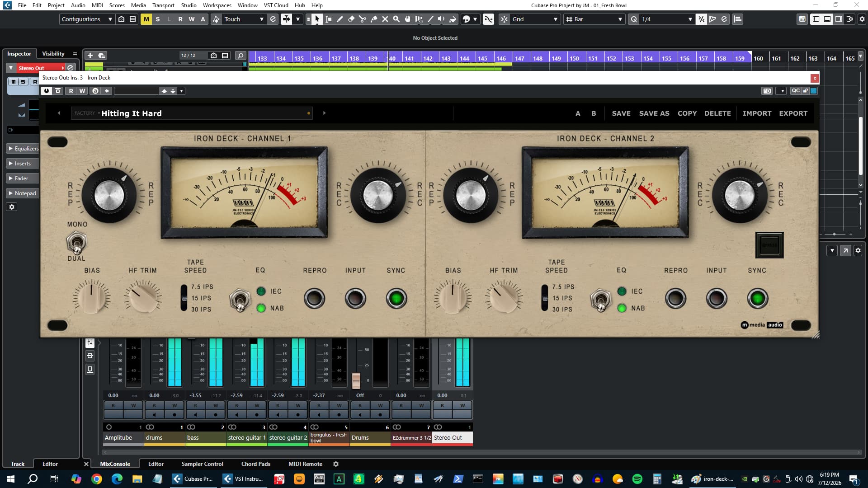Toggle Channel 2 INPUT button

click(717, 298)
